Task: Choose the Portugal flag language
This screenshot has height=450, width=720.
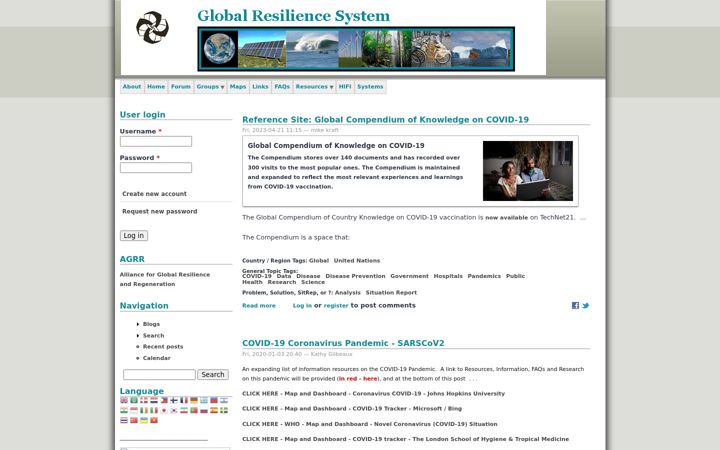Action: click(194, 410)
